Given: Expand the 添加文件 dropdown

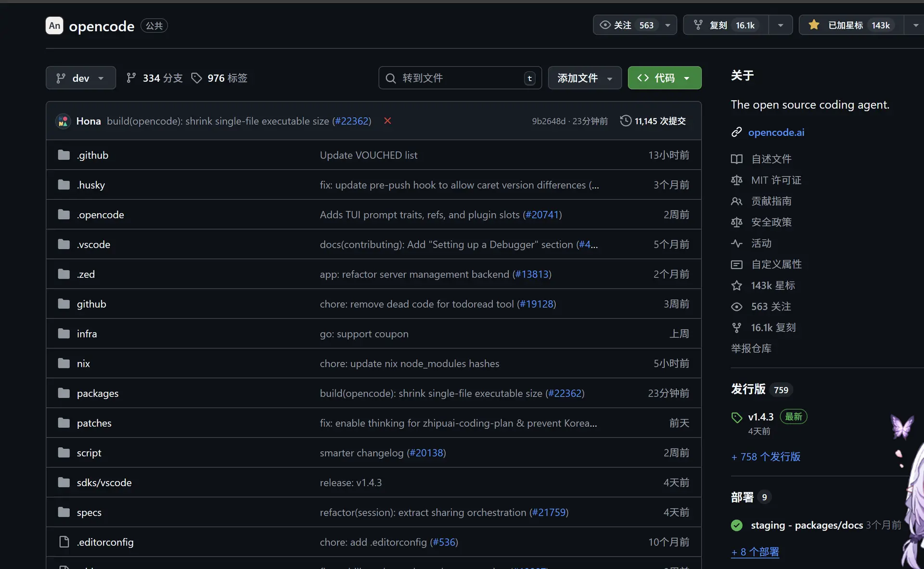Looking at the screenshot, I should pyautogui.click(x=585, y=78).
